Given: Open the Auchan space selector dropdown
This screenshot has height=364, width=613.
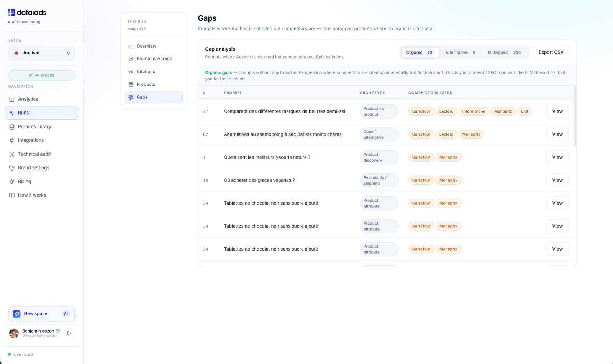Looking at the screenshot, I should click(x=41, y=53).
